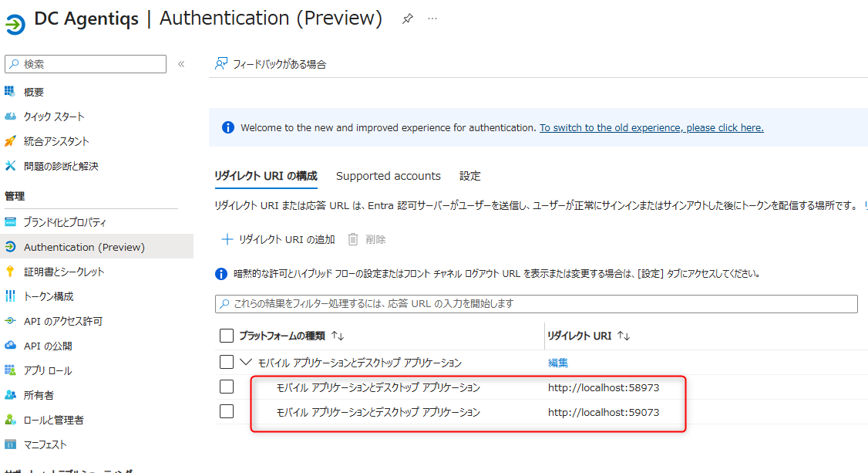Open the ellipsis more options menu
This screenshot has width=868, height=473.
(x=432, y=19)
